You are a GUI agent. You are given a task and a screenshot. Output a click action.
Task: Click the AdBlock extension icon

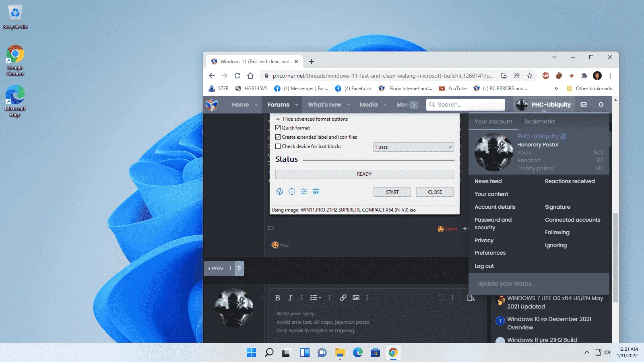click(x=546, y=76)
